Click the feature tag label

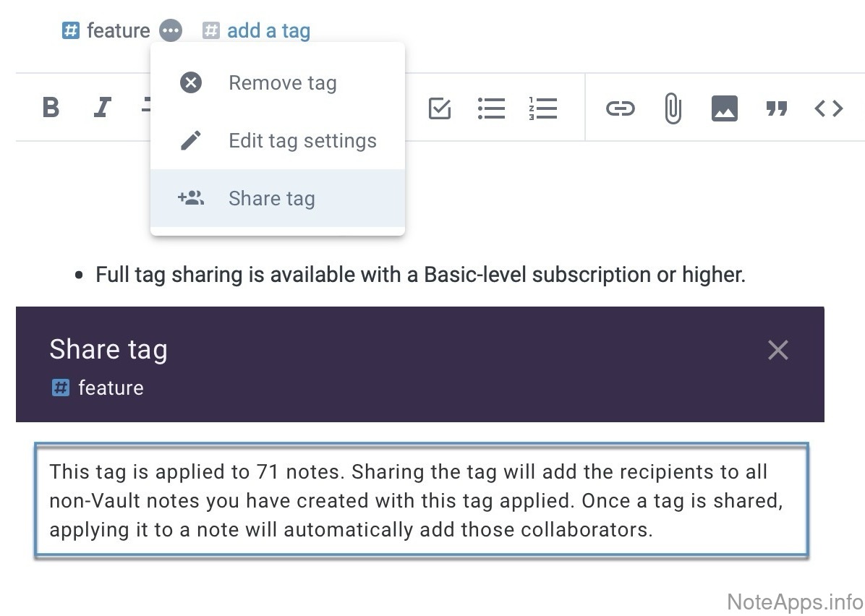pyautogui.click(x=118, y=31)
